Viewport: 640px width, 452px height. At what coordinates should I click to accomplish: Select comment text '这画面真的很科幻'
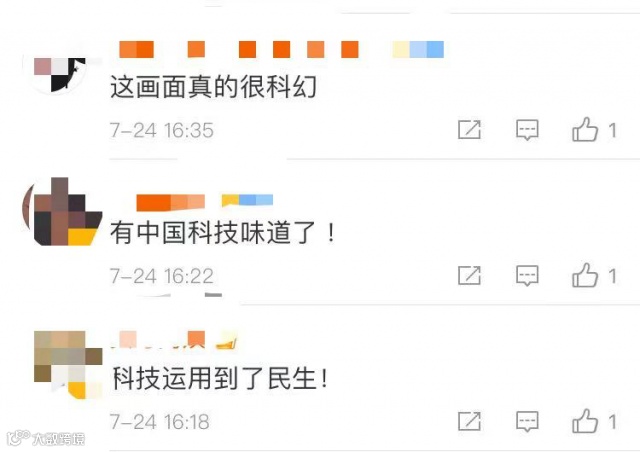pyautogui.click(x=213, y=87)
